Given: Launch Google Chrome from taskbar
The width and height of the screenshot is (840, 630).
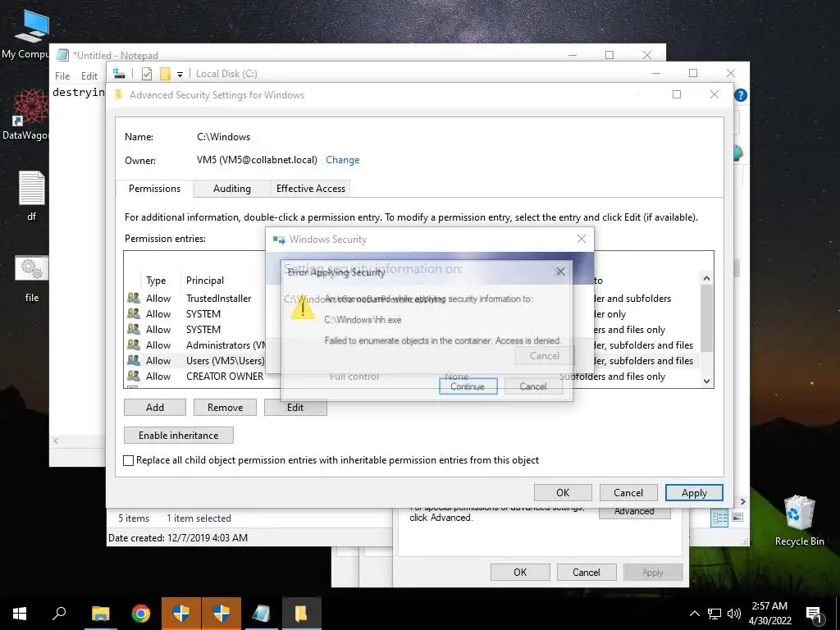Looking at the screenshot, I should pyautogui.click(x=141, y=614).
